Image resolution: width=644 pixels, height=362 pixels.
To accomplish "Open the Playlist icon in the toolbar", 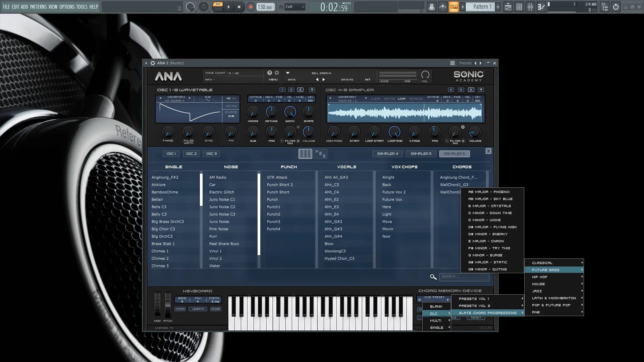I will [508, 7].
